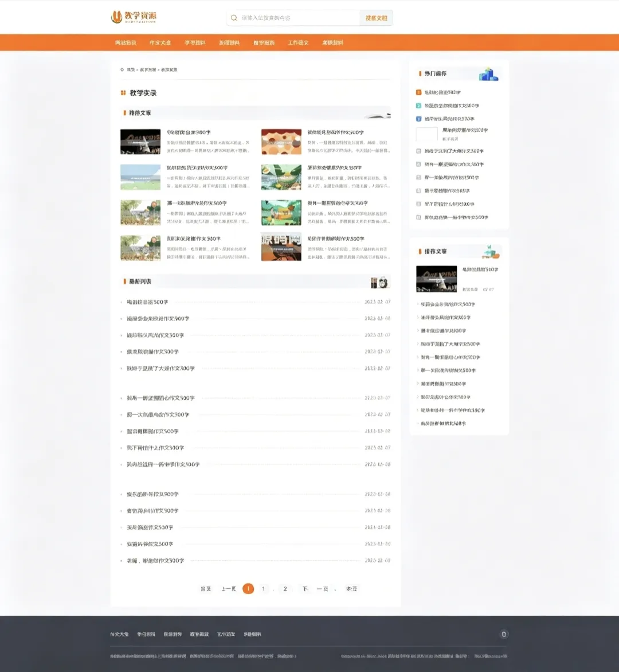
Task: Open the blank white thumbnail in 热门推荐
Action: click(x=426, y=134)
